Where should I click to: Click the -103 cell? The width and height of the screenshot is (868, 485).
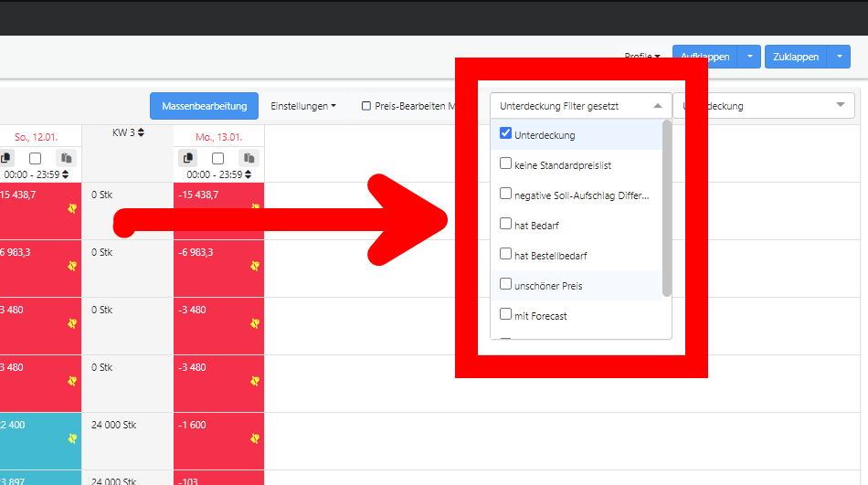218,478
